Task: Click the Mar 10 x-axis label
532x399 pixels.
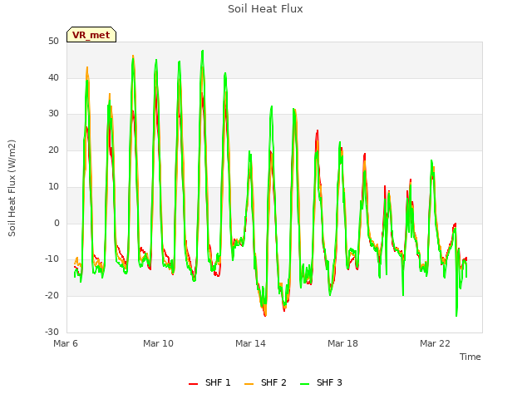Action: [x=158, y=343]
